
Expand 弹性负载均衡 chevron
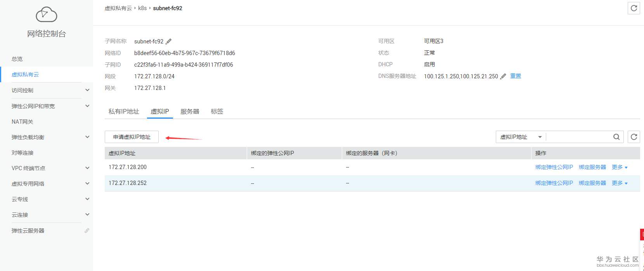point(87,137)
